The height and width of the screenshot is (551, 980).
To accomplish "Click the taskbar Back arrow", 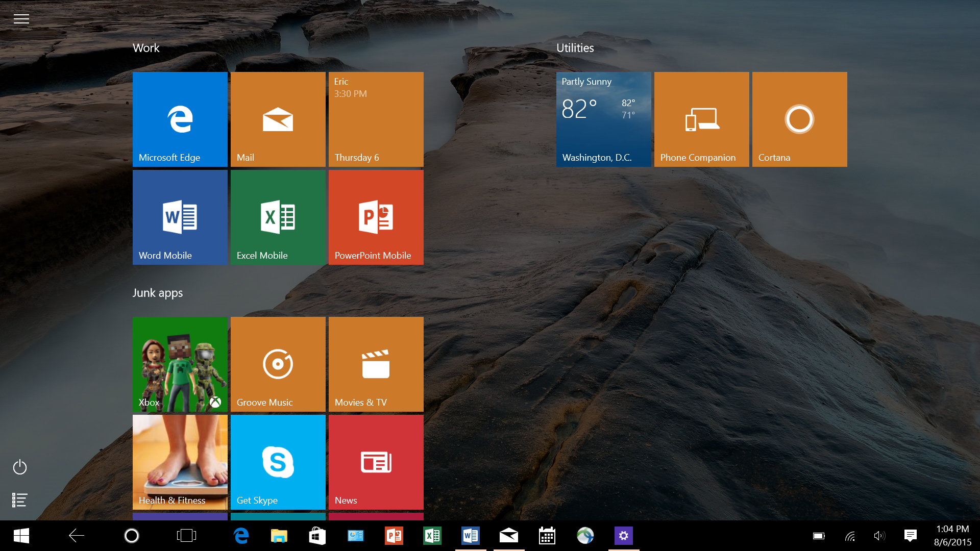I will (77, 536).
